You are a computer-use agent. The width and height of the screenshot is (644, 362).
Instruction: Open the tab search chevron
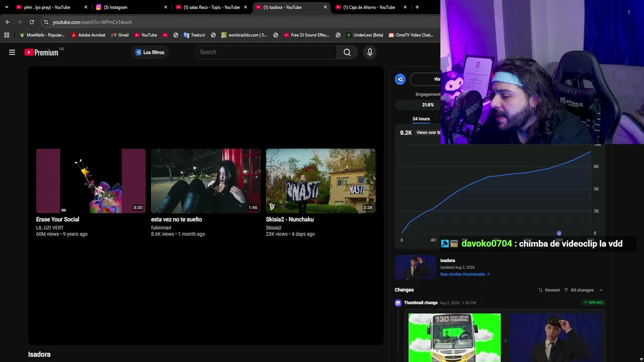(7, 7)
